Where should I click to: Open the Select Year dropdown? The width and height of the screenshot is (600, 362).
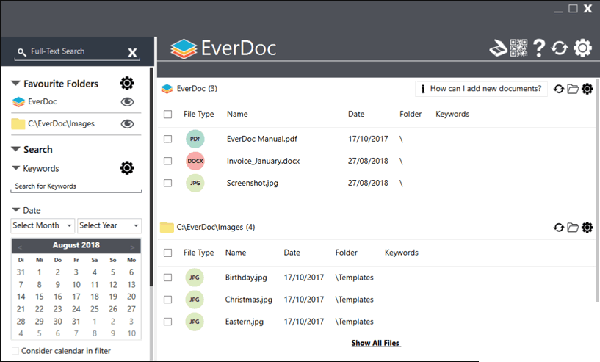pyautogui.click(x=109, y=225)
